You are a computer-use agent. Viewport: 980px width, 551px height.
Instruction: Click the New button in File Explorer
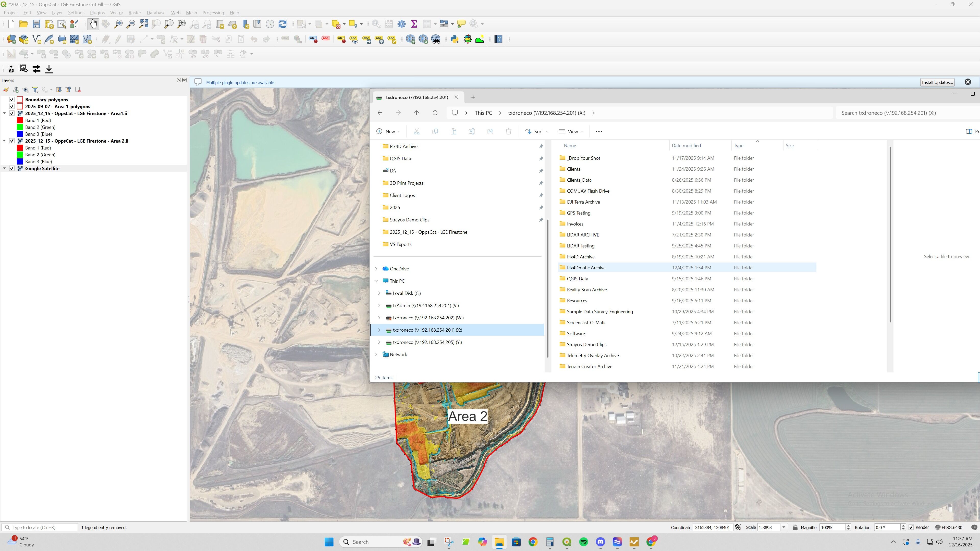(388, 132)
